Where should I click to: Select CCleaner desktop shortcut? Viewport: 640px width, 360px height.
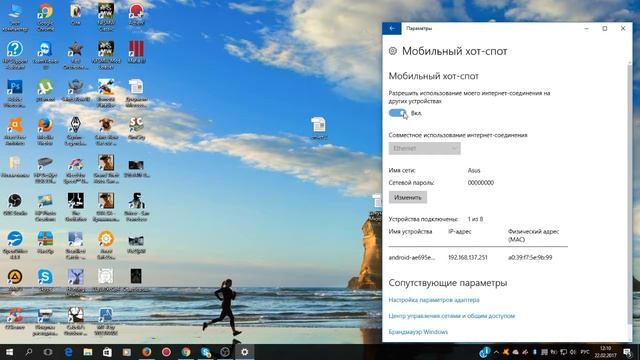tap(15, 318)
